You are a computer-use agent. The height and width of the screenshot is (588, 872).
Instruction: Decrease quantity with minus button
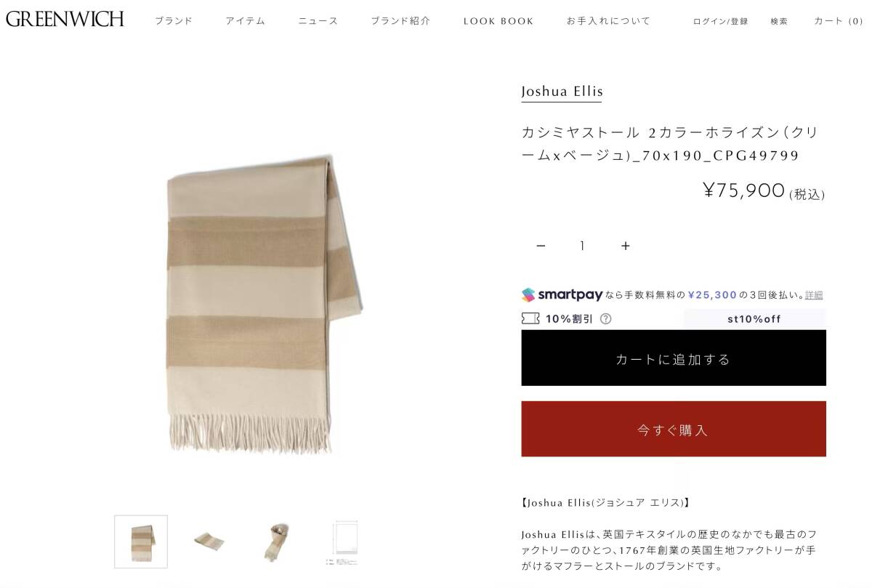tap(541, 246)
